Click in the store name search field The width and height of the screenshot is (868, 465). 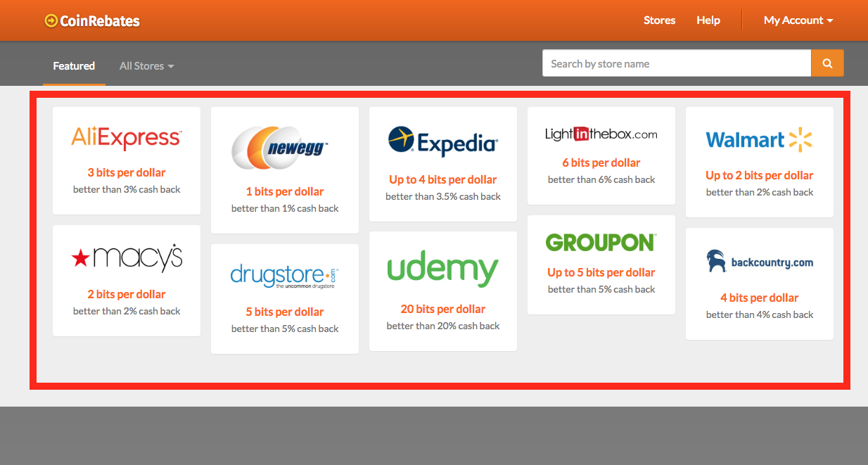click(x=676, y=63)
